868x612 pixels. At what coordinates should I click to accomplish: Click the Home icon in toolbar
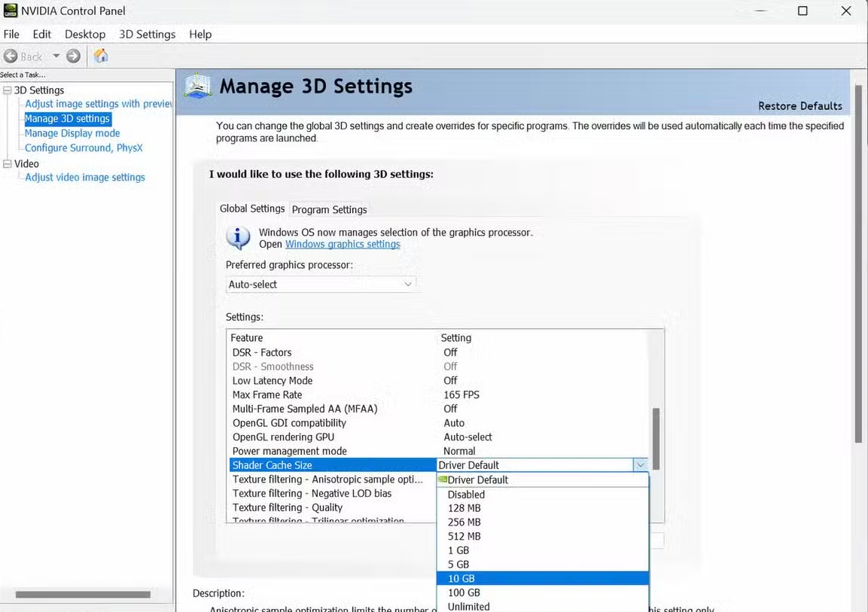101,56
